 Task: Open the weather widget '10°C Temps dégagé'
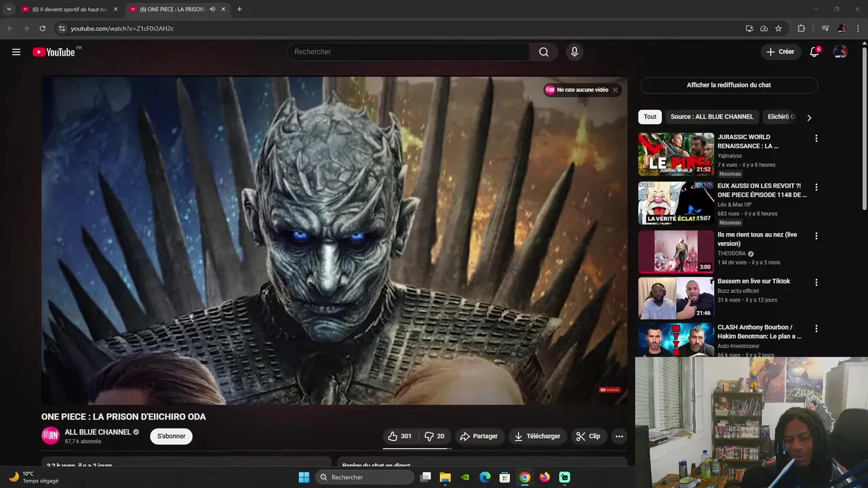[x=34, y=477]
